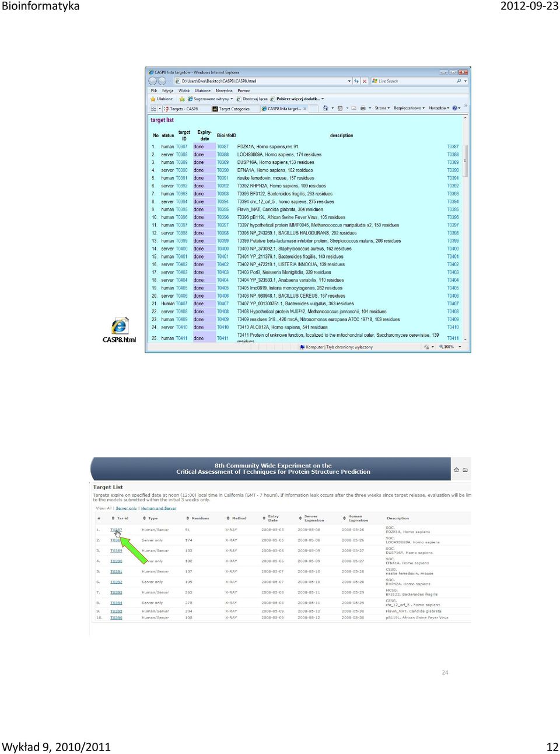Open the Quick Tabs grid icon
Image resolution: width=560 pixels, height=754 pixels.
[153, 109]
